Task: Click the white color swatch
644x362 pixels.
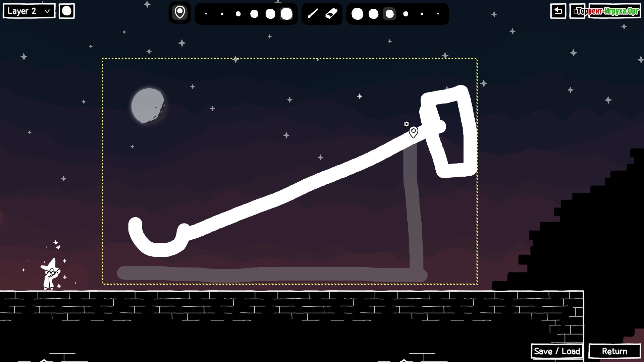Action: coord(67,11)
